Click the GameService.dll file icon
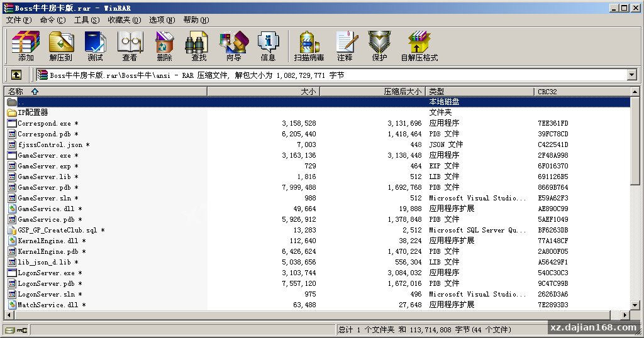This screenshot has width=644, height=338. tap(12, 209)
